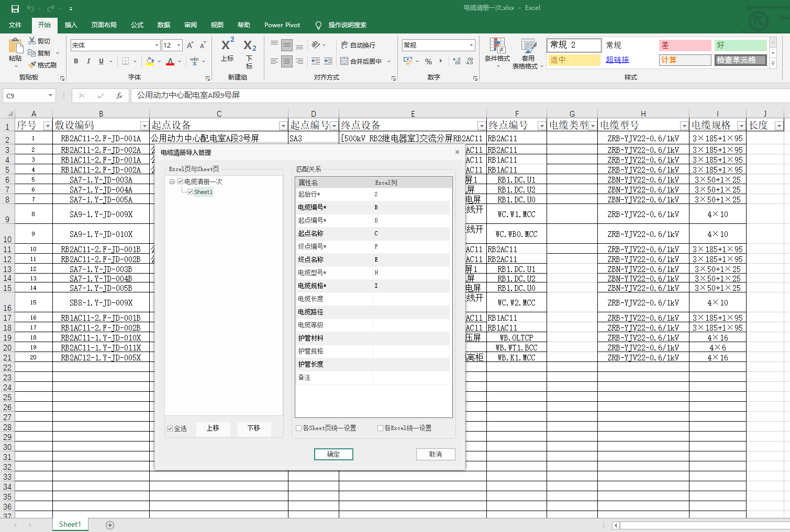
Task: Open Conditional Formatting icon
Action: [x=497, y=47]
